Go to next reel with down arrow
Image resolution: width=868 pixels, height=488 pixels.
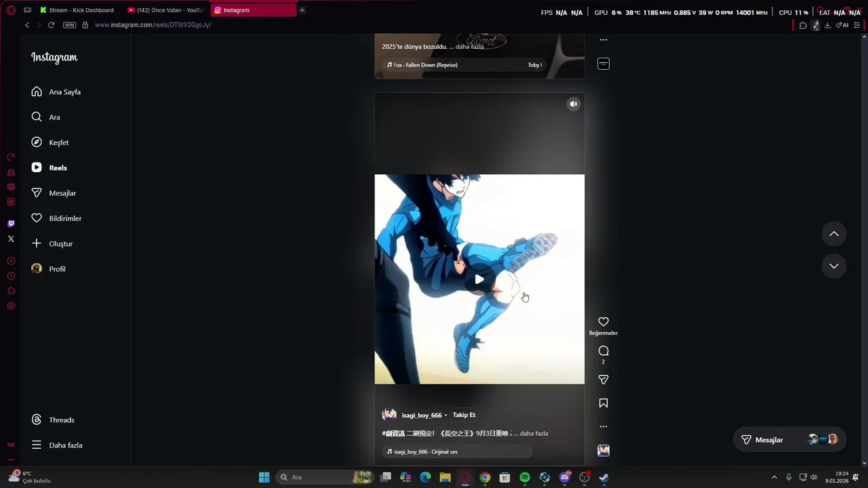pyautogui.click(x=834, y=266)
